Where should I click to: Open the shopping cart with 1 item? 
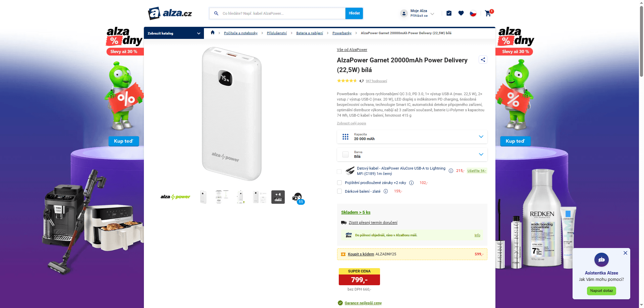(488, 13)
